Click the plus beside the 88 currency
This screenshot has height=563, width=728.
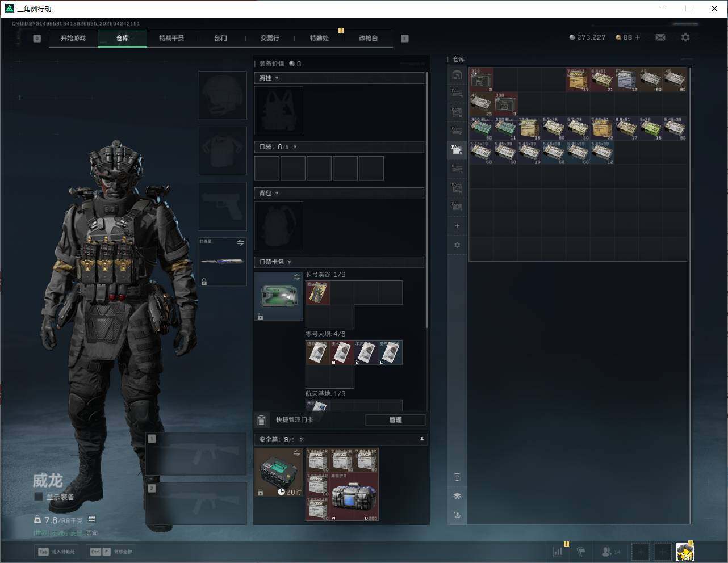pos(638,37)
